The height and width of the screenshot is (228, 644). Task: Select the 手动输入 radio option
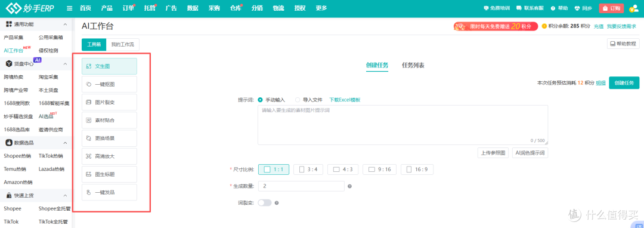(x=260, y=100)
